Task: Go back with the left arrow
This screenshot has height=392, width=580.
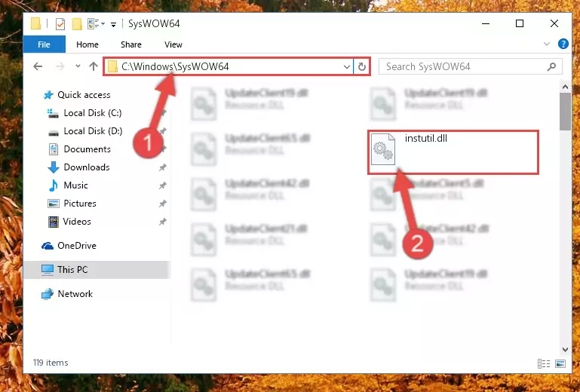Action: tap(38, 66)
